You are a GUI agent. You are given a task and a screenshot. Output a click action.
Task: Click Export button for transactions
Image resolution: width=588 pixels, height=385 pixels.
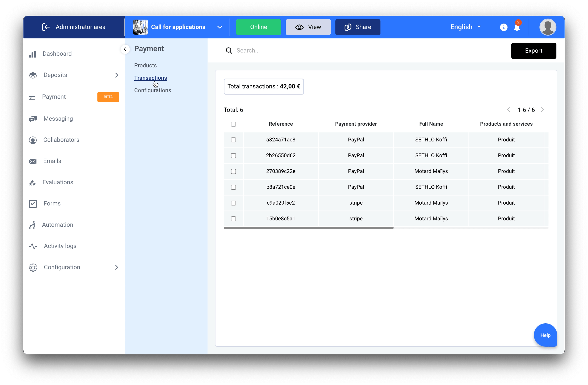[x=534, y=50]
